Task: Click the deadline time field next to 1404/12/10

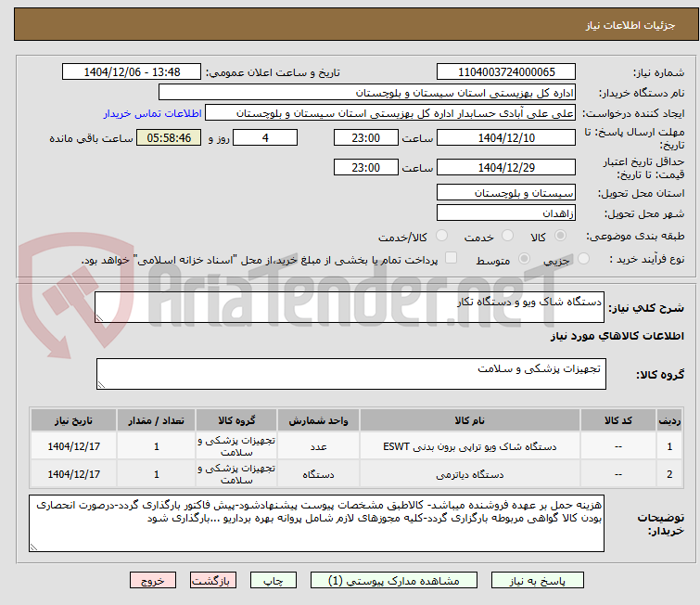Action: (366, 137)
